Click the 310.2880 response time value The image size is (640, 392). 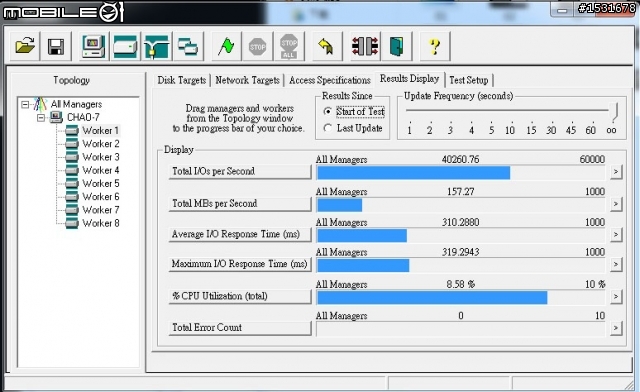coord(460,222)
